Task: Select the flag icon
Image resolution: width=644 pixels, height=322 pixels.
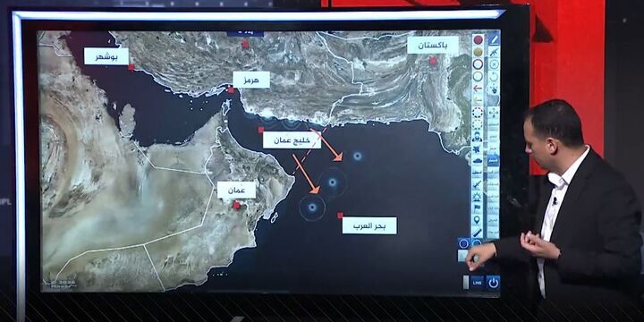Action: [478, 208]
